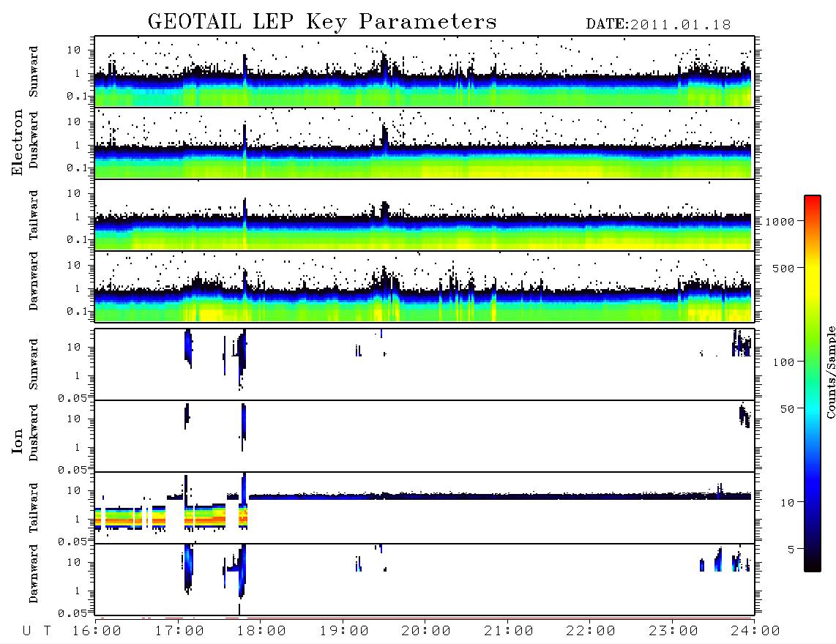Select the Ion Tailward panel label
The width and height of the screenshot is (836, 644).
(34, 508)
